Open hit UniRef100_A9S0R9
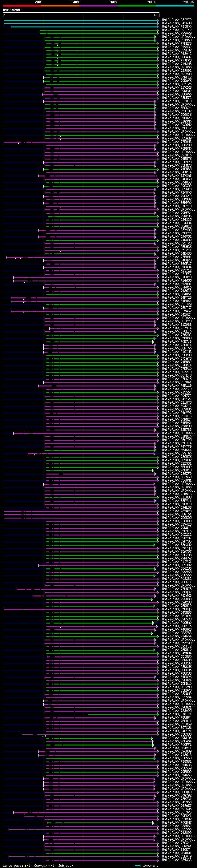The image size is (197, 868). pyautogui.click(x=177, y=33)
